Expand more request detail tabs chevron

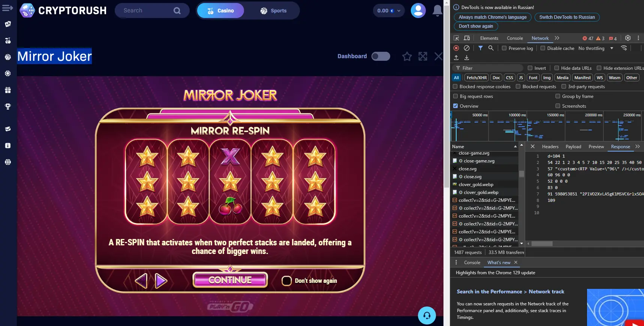pyautogui.click(x=638, y=147)
